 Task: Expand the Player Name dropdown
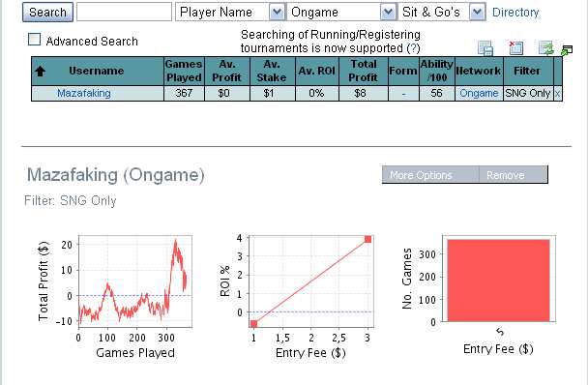[x=277, y=12]
